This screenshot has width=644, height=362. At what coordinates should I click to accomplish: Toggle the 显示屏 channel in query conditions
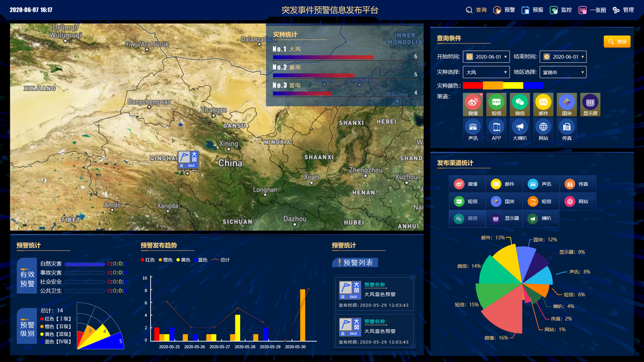(x=590, y=104)
